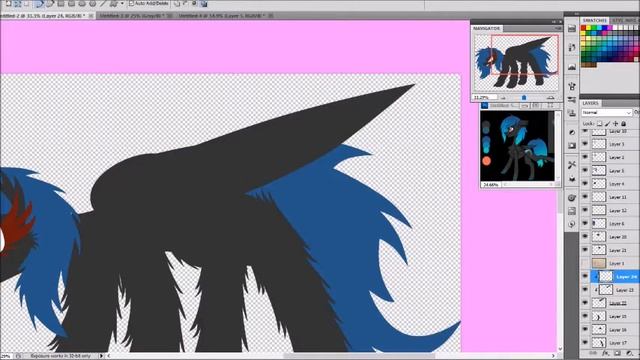Toggle the Auto Add/Delete checkbox
The width and height of the screenshot is (640, 360).
click(x=131, y=4)
